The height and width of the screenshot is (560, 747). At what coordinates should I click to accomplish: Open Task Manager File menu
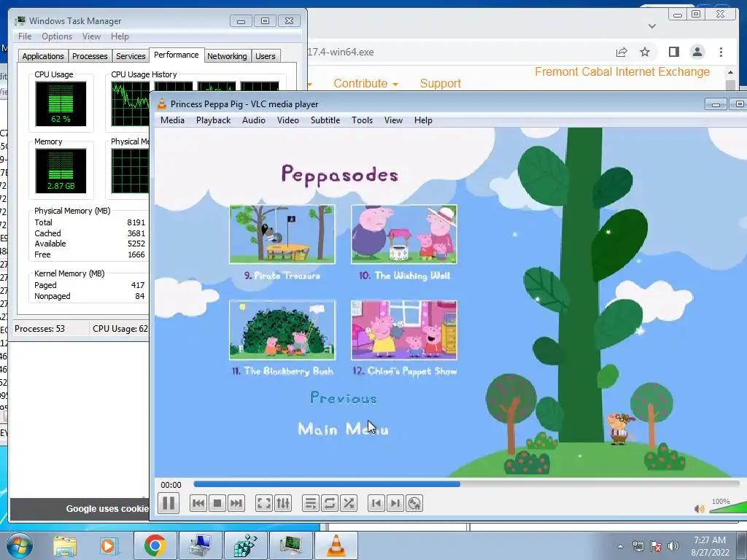[x=25, y=36]
